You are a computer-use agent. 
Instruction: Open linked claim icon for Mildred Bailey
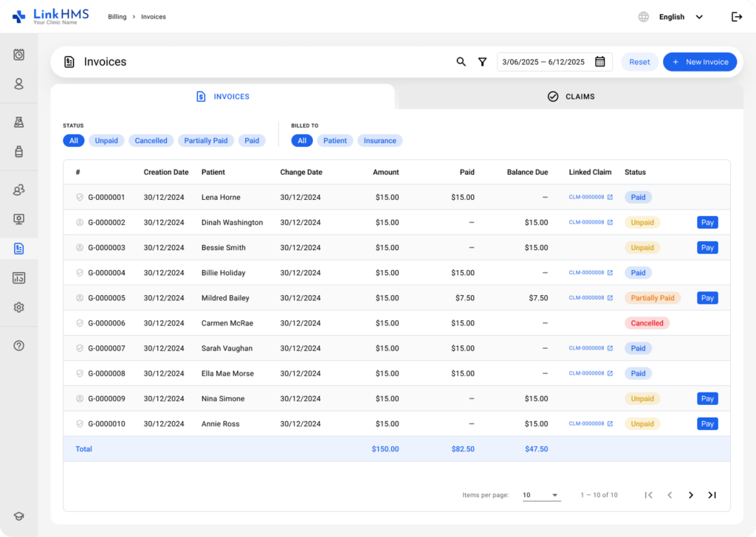[610, 298]
